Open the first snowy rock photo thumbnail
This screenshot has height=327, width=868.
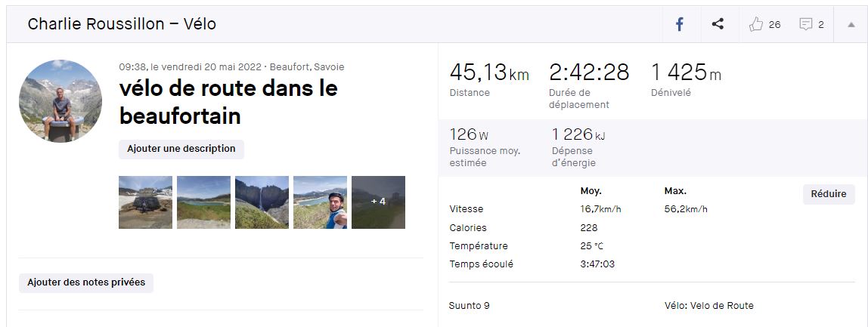[x=146, y=202]
